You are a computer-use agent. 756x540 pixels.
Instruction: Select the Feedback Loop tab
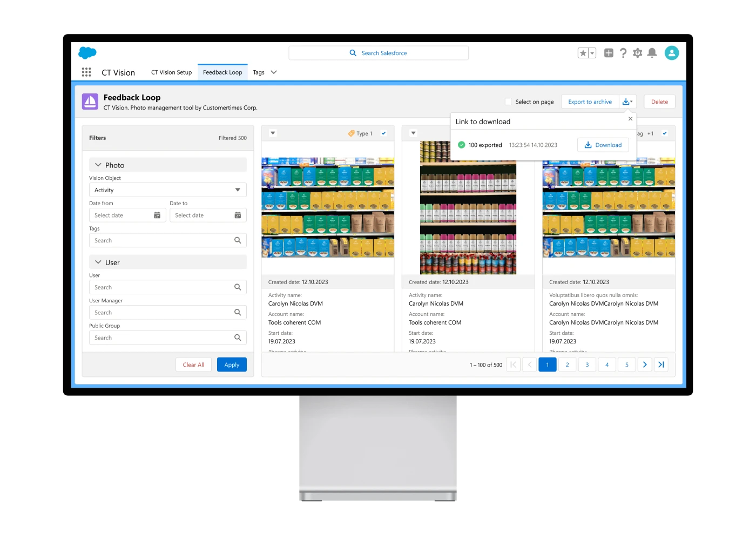pos(222,72)
